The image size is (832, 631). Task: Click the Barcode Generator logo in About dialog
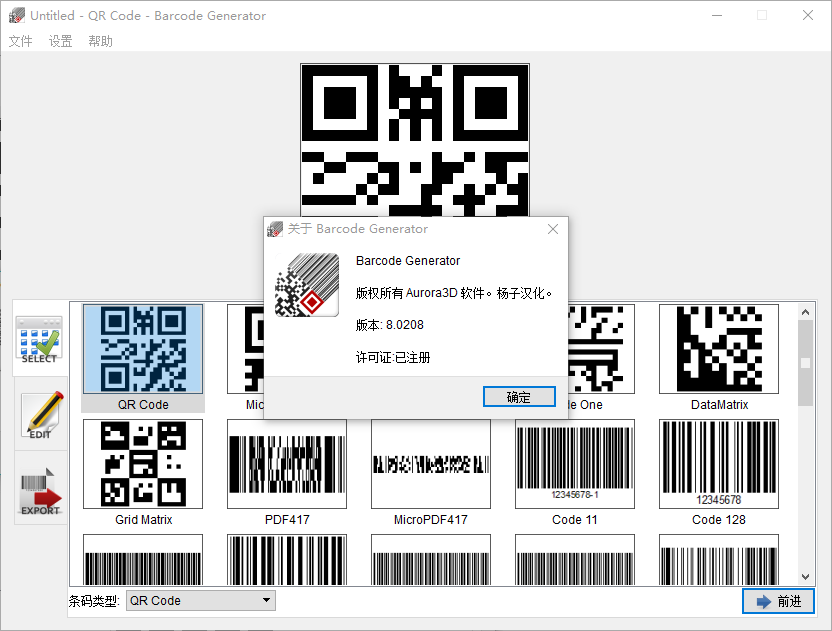tap(307, 285)
